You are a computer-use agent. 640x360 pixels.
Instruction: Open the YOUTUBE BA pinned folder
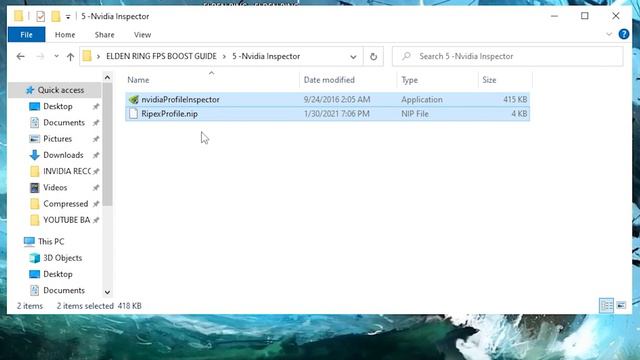pos(66,220)
